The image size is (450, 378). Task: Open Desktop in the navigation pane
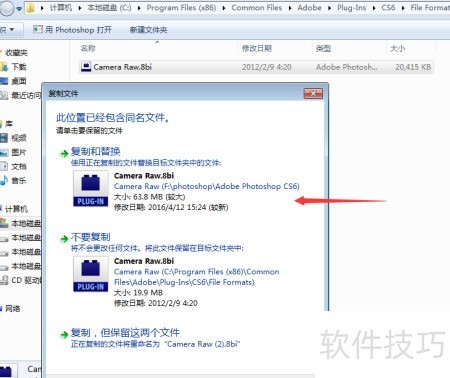[x=19, y=81]
